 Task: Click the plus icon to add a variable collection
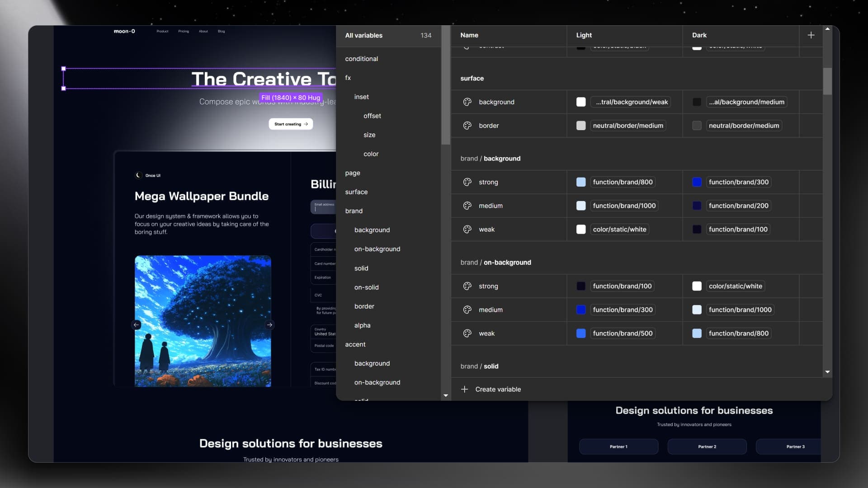811,35
